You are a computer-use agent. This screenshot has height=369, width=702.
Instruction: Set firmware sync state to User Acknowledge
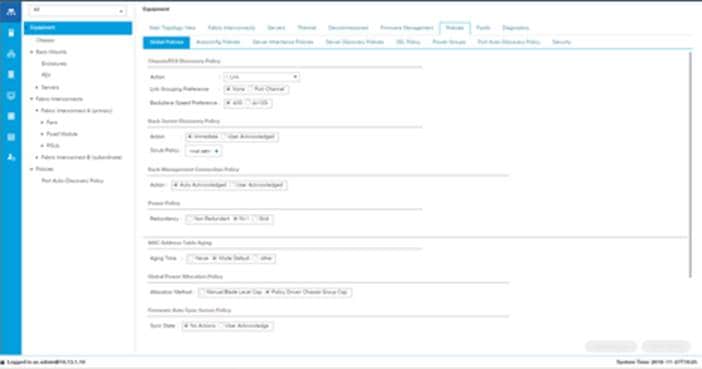pos(221,326)
